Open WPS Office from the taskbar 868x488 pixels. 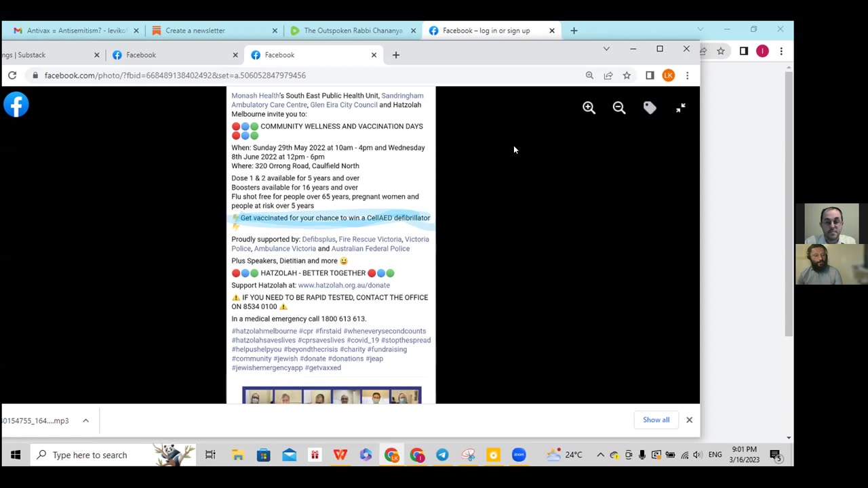(x=340, y=455)
